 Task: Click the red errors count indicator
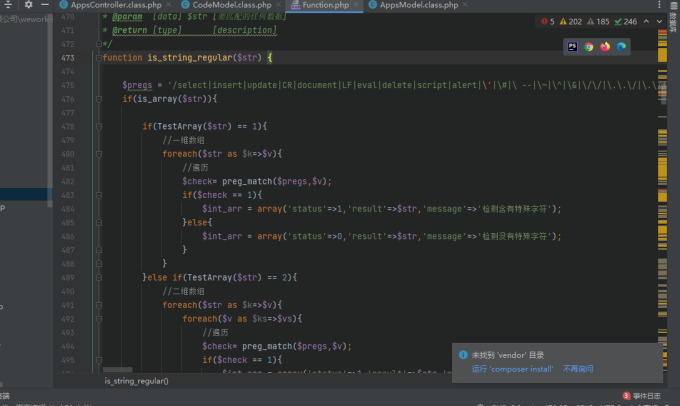click(x=548, y=22)
